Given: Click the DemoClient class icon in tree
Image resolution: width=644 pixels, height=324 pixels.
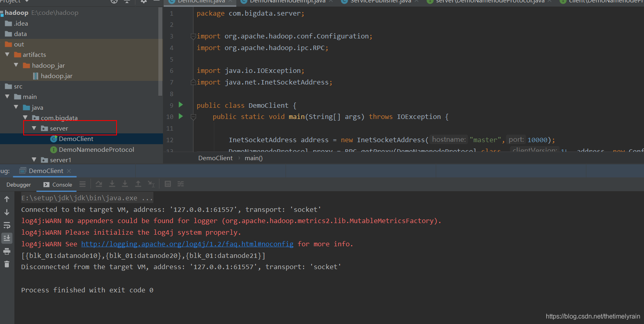Looking at the screenshot, I should click(x=54, y=139).
